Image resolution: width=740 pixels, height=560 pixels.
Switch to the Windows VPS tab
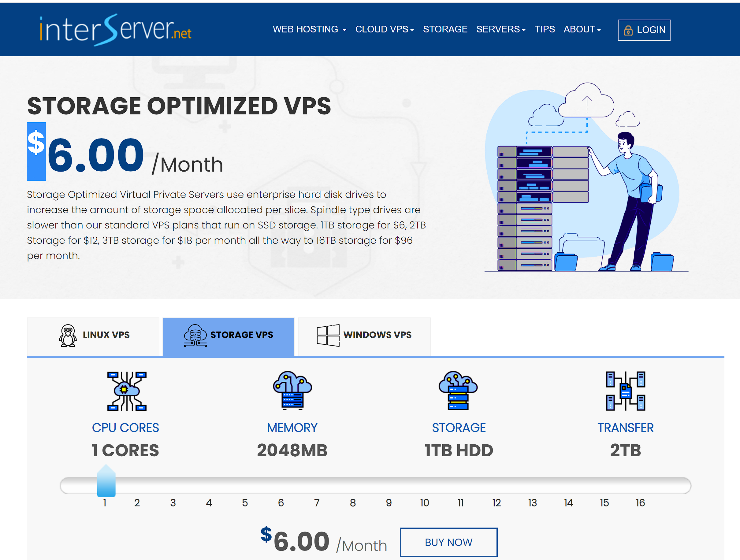364,335
